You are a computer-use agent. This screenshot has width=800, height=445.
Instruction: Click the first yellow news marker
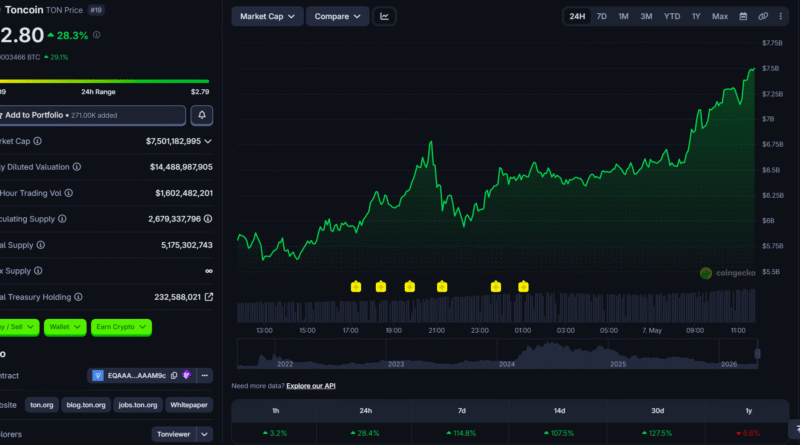356,287
